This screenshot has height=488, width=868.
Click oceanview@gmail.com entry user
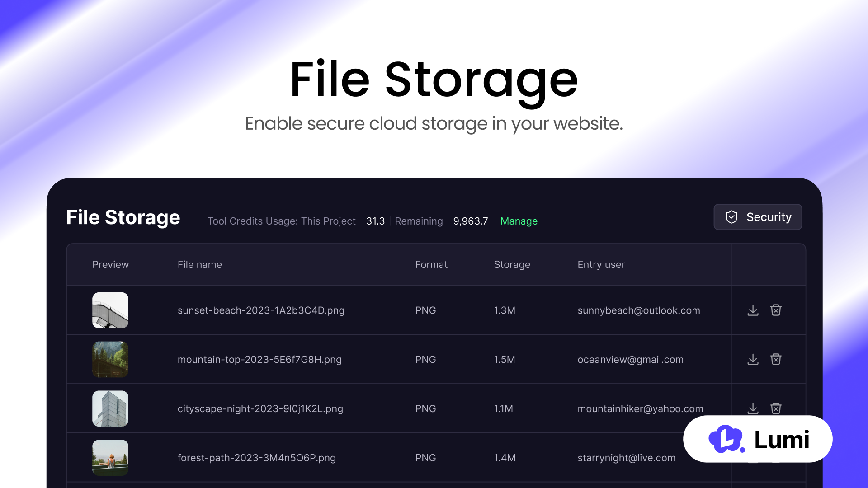[630, 360]
